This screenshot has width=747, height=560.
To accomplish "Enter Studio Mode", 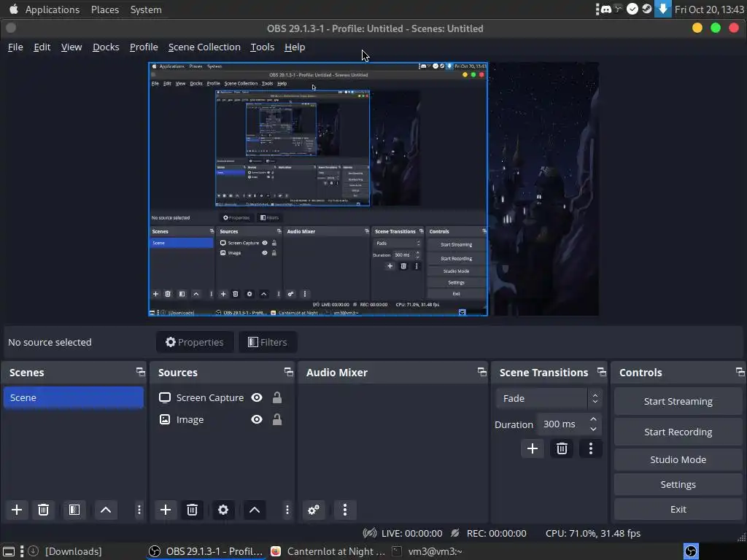I will [x=678, y=459].
